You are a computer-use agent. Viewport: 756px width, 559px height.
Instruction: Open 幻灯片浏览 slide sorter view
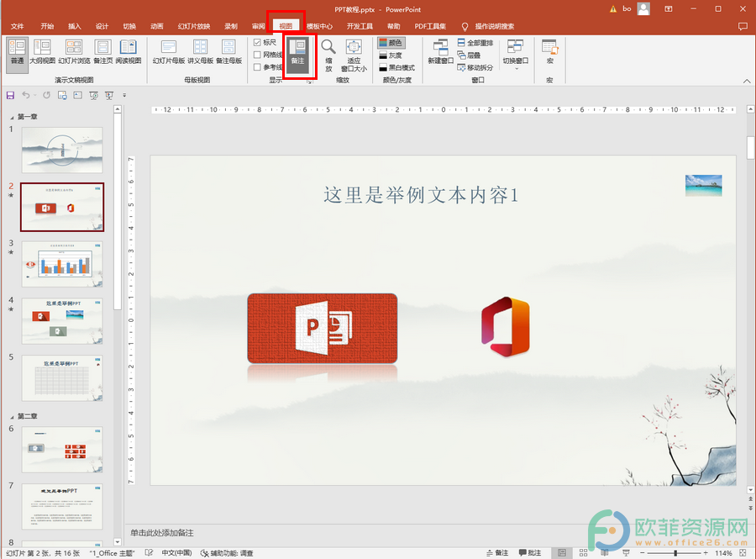coord(74,53)
